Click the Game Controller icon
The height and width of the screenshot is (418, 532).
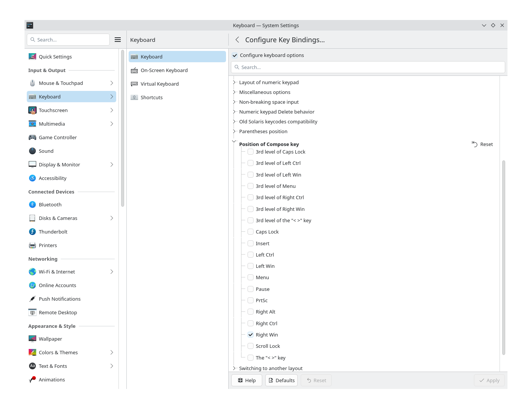click(32, 137)
